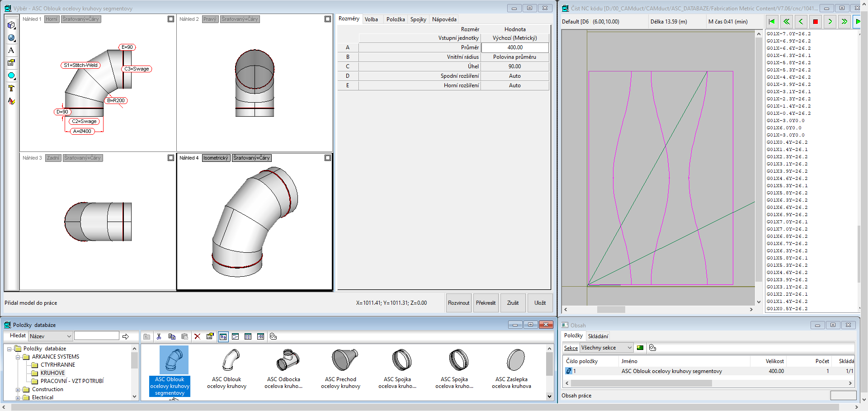The height and width of the screenshot is (411, 868).
Task: Open the Nápověda tab
Action: click(444, 19)
